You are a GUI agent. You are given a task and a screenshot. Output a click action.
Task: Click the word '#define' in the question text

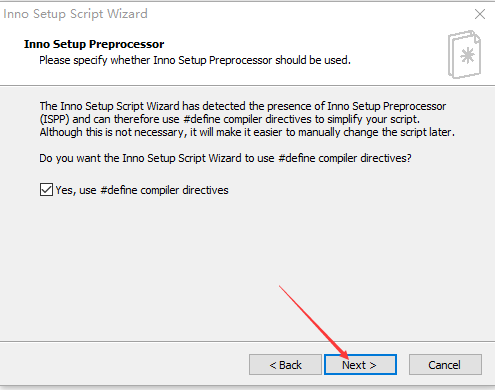tap(297, 158)
